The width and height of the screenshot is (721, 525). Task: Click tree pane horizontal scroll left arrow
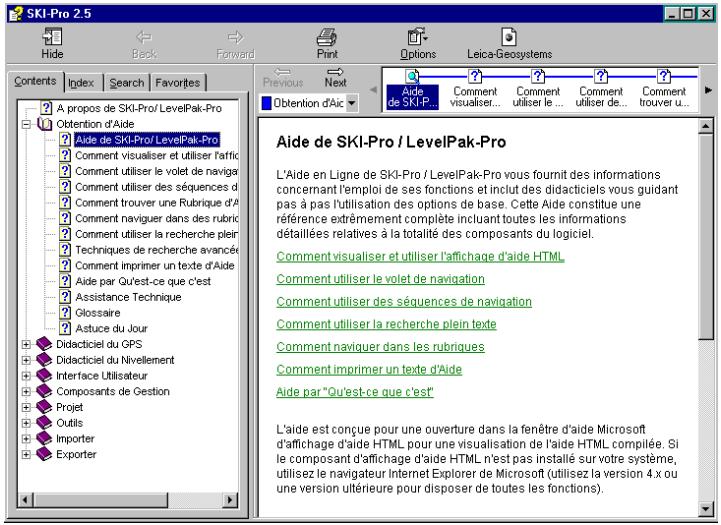[26, 499]
